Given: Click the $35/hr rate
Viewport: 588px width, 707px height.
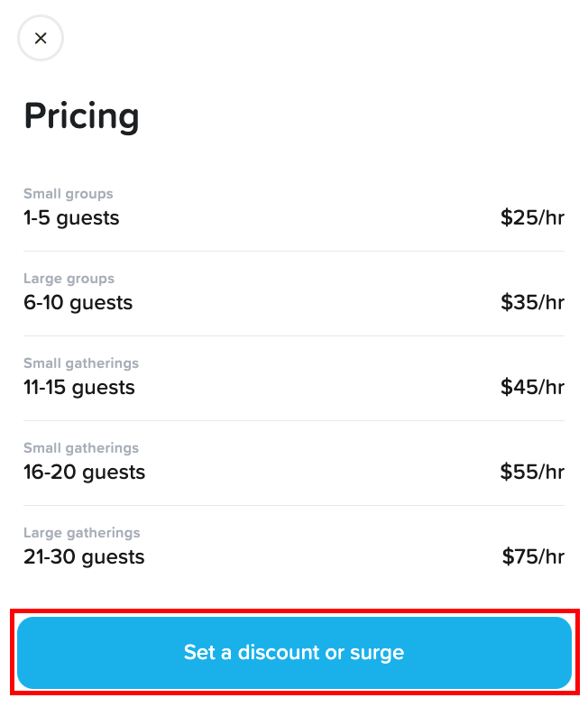Looking at the screenshot, I should [x=532, y=303].
